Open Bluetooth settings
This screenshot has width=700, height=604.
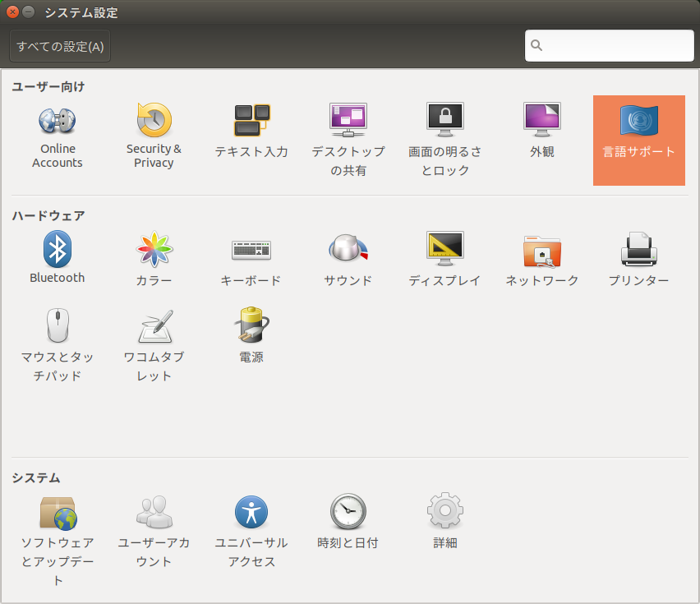coord(57,249)
